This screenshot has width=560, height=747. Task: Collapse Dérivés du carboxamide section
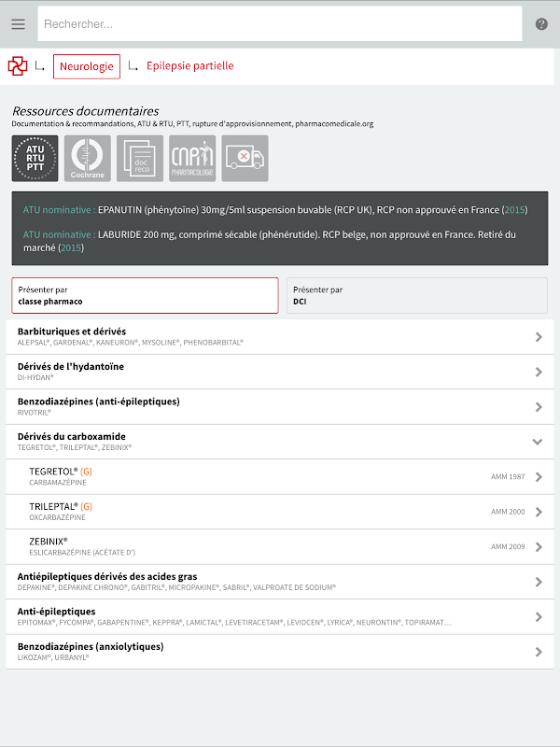coord(279,442)
